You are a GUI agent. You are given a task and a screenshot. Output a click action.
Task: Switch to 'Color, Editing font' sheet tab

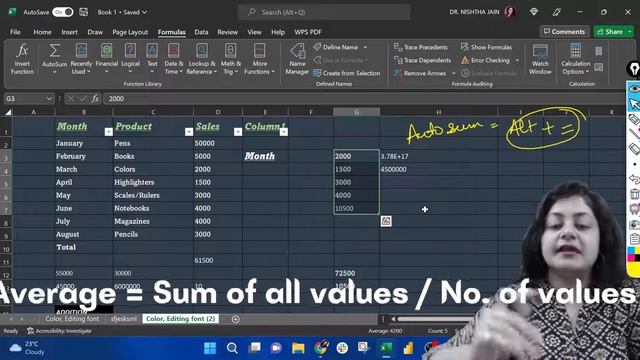[x=72, y=319]
